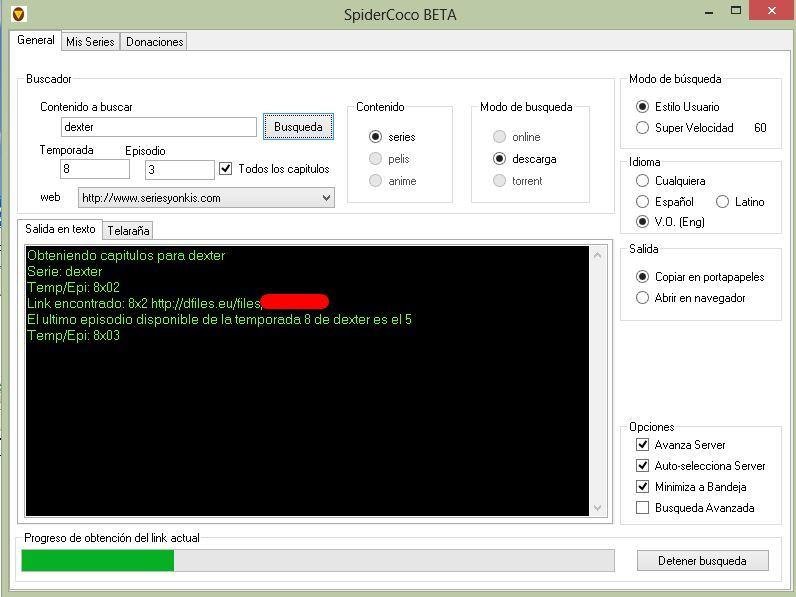796x597 pixels.
Task: Maximize the SpiderCoco window
Action: click(x=736, y=10)
